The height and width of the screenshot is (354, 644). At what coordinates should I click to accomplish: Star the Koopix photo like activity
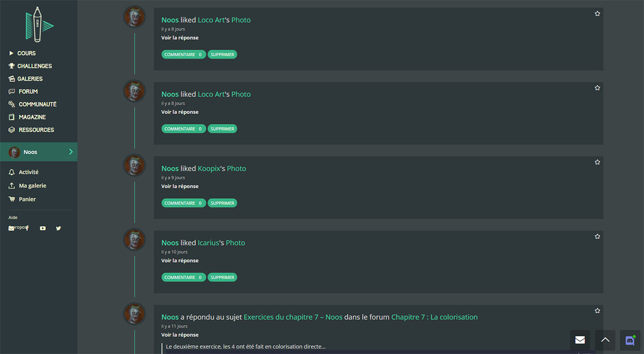pyautogui.click(x=598, y=162)
